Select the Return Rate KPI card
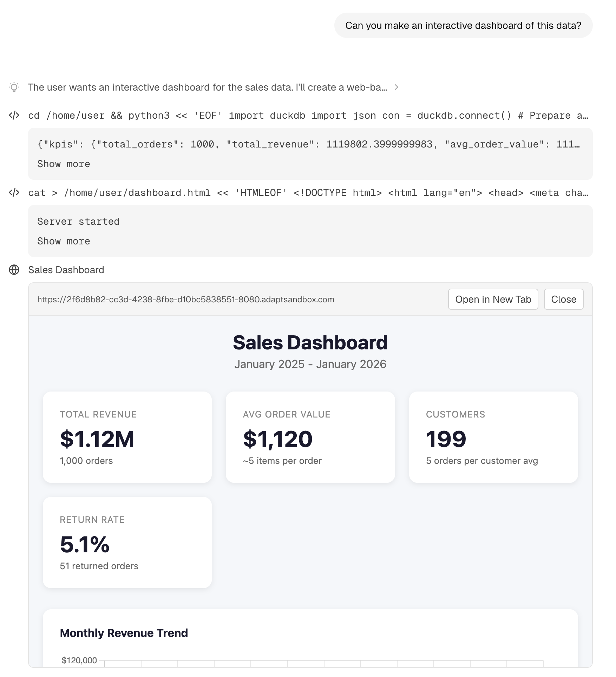 (127, 543)
